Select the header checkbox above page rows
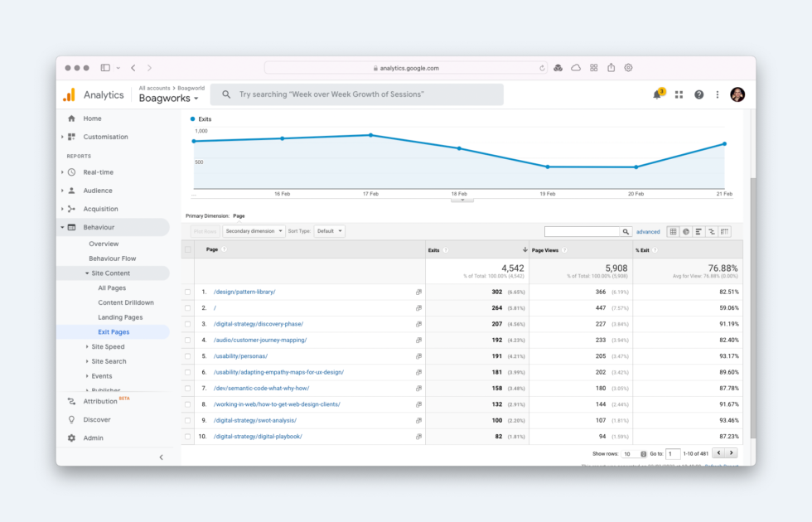This screenshot has height=522, width=812. click(x=186, y=249)
